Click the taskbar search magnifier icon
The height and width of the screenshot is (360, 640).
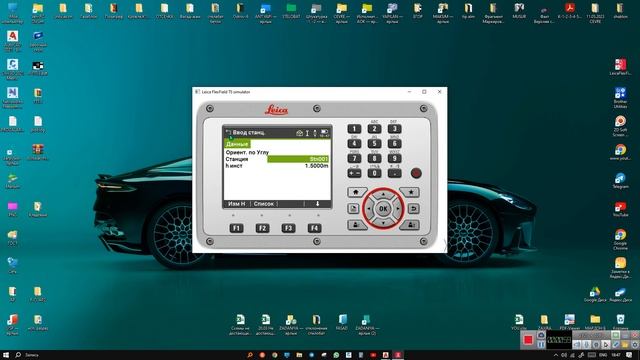[18, 355]
